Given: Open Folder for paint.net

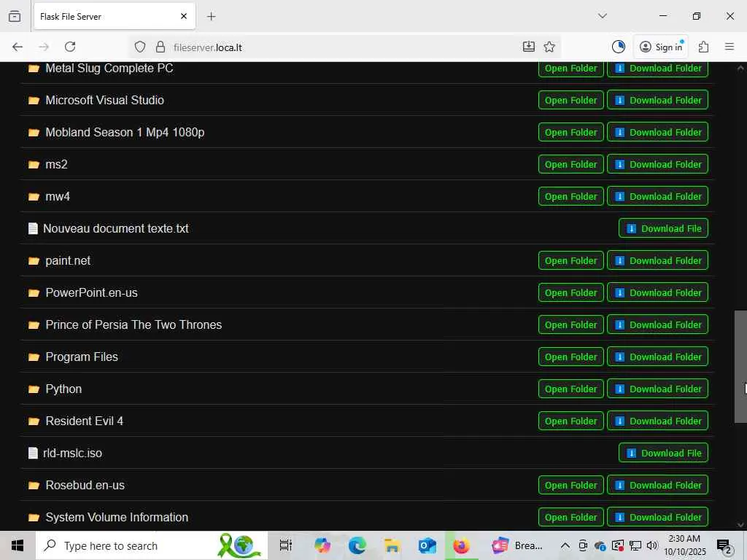Looking at the screenshot, I should point(570,260).
